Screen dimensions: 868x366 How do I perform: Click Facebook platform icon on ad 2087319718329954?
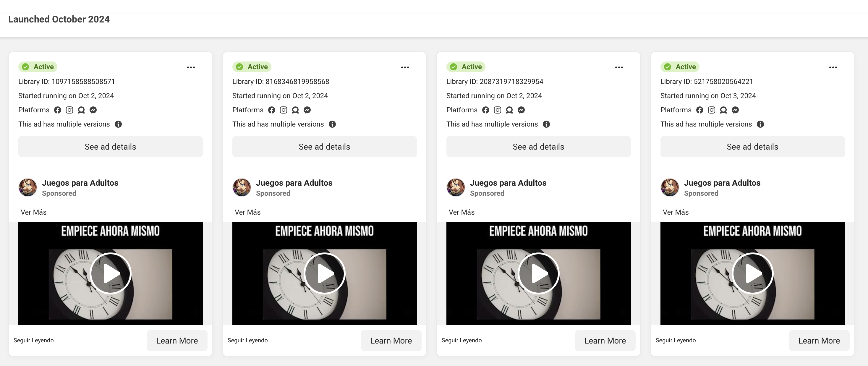485,110
